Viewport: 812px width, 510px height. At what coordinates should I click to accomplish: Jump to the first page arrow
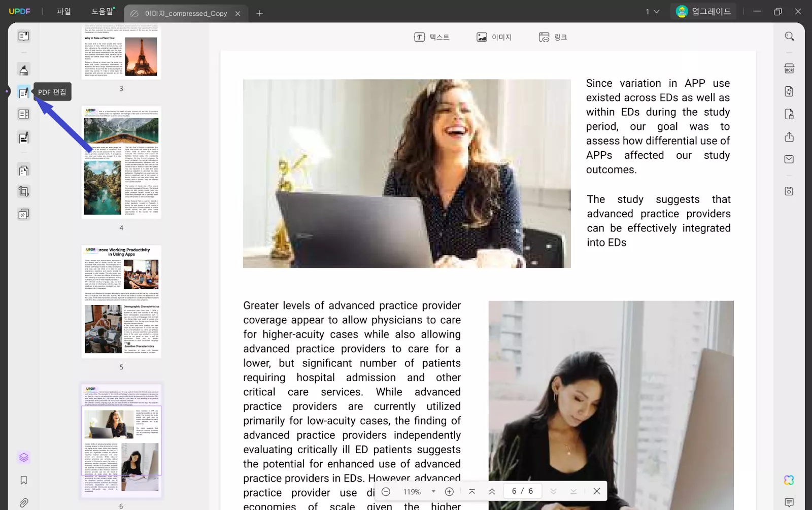pyautogui.click(x=472, y=491)
